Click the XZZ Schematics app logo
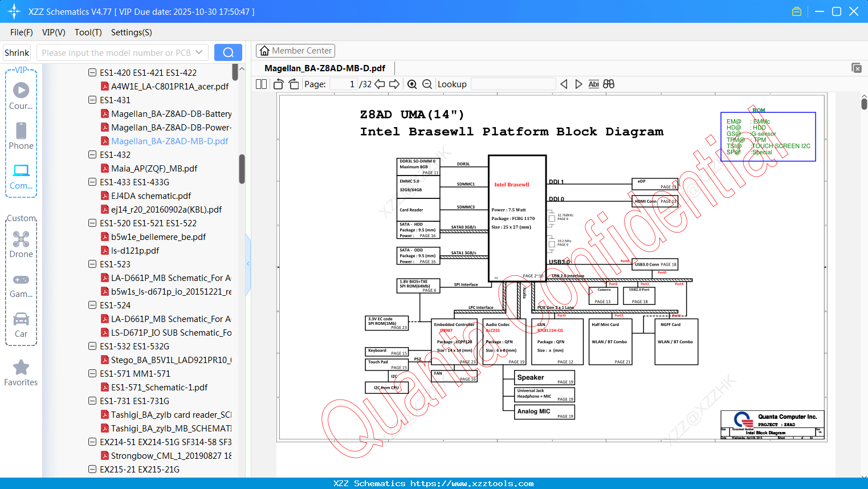Viewport: 868px width, 489px height. coord(14,11)
